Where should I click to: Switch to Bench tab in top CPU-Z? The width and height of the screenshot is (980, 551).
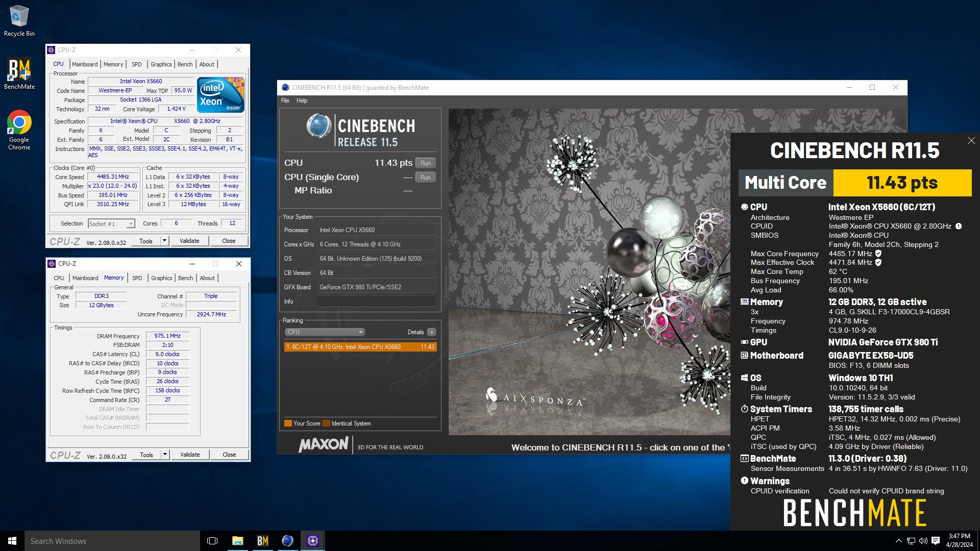(185, 64)
